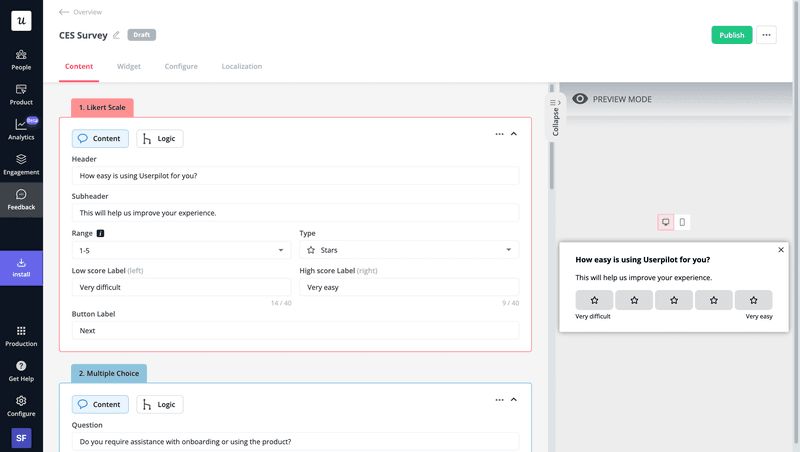
Task: Click the Header text input field
Action: [x=295, y=176]
